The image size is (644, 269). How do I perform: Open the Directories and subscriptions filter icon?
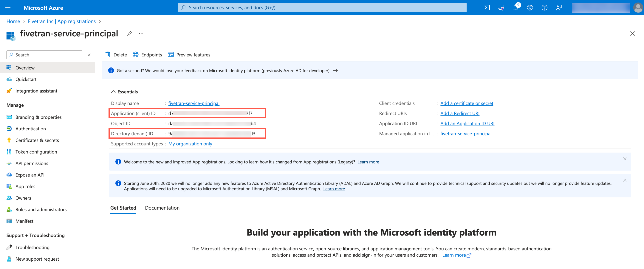tap(501, 7)
